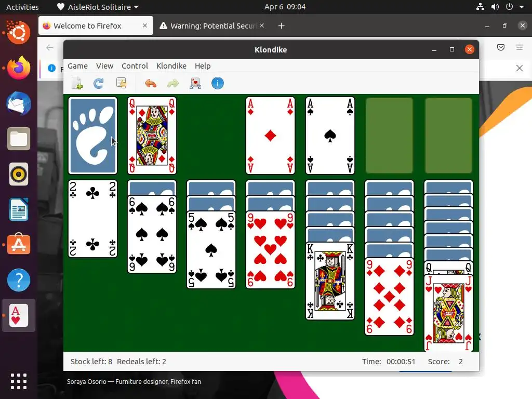The width and height of the screenshot is (532, 399).
Task: Dismiss the Firefox info bar
Action: coord(520,68)
